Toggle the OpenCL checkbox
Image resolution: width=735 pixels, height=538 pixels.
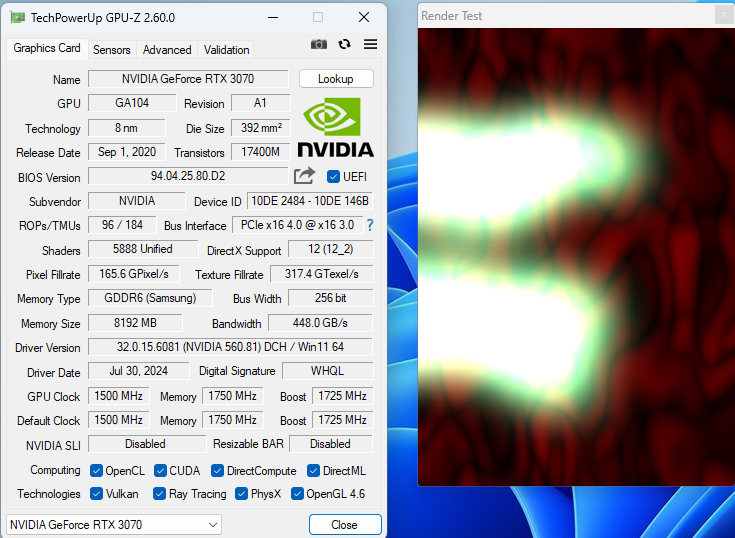coord(96,471)
